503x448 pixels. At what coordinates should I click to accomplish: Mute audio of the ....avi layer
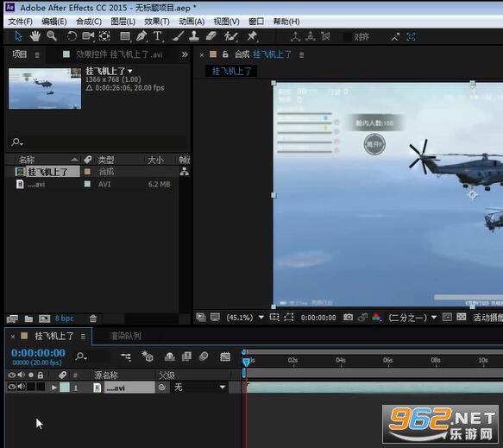click(22, 387)
